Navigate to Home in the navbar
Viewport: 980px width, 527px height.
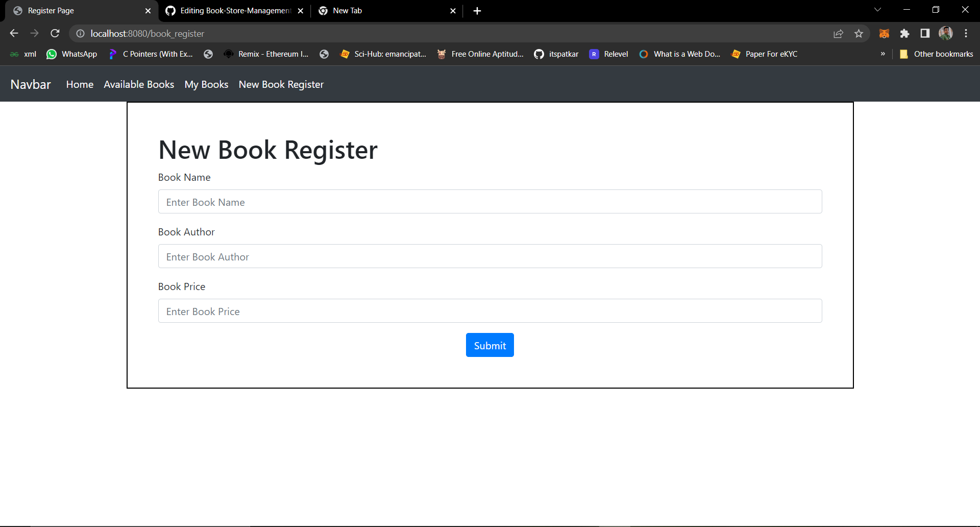pyautogui.click(x=79, y=84)
